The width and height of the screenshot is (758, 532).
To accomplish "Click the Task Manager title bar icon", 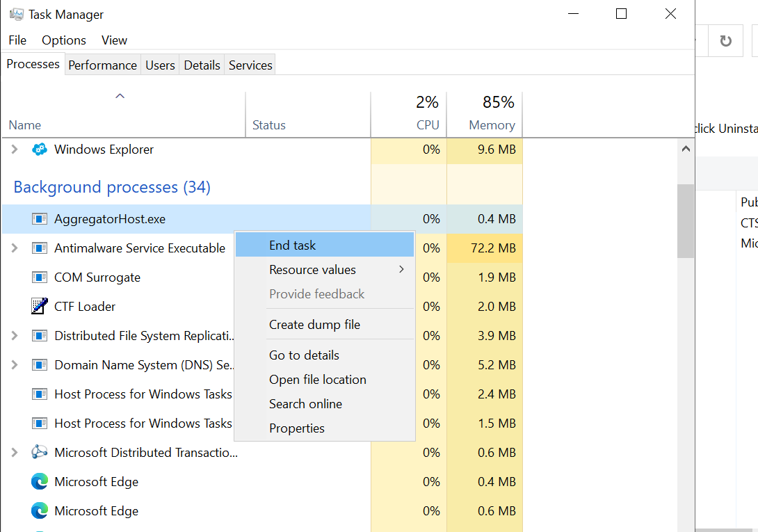I will (x=17, y=15).
